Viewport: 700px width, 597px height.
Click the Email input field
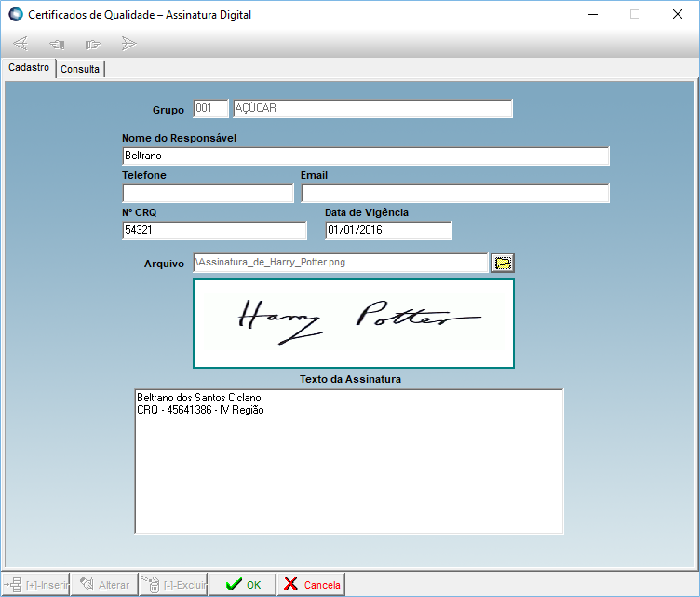pyautogui.click(x=455, y=194)
